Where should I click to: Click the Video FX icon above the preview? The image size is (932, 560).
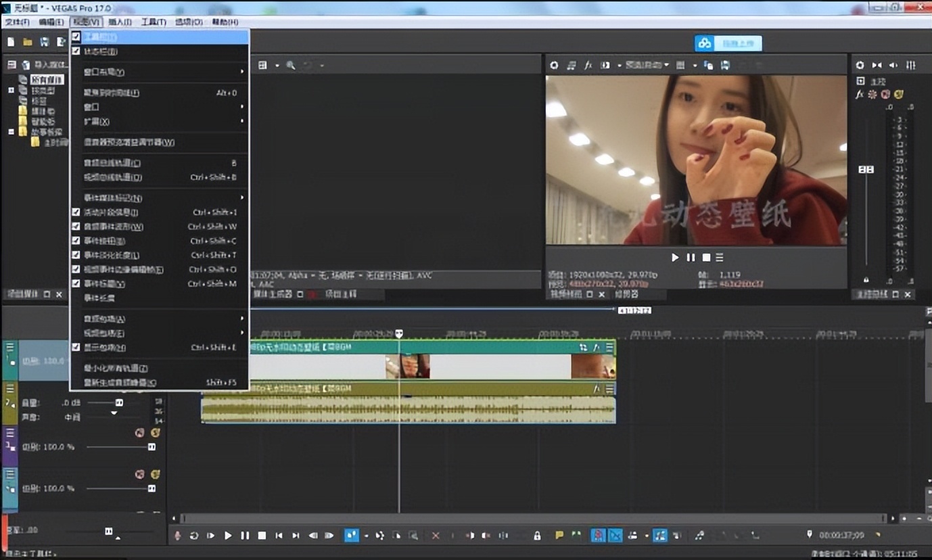coord(588,65)
